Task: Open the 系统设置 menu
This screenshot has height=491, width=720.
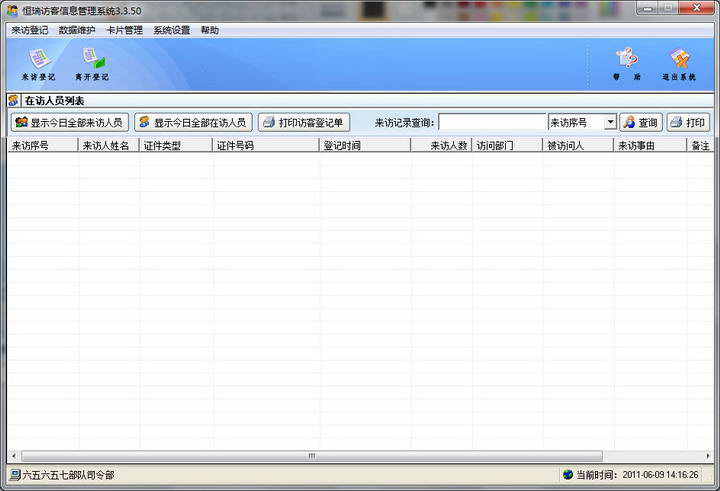Action: [171, 30]
